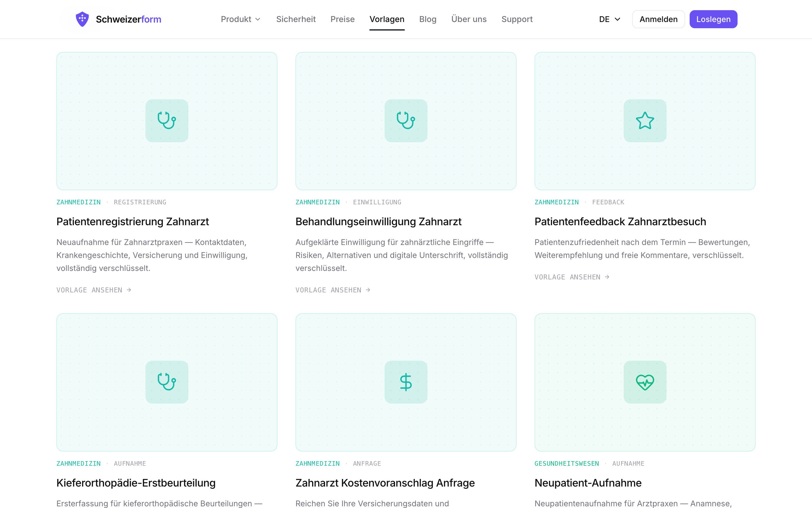This screenshot has width=812, height=508.
Task: Click the Schweizerform shield logo icon
Action: pyautogui.click(x=82, y=19)
